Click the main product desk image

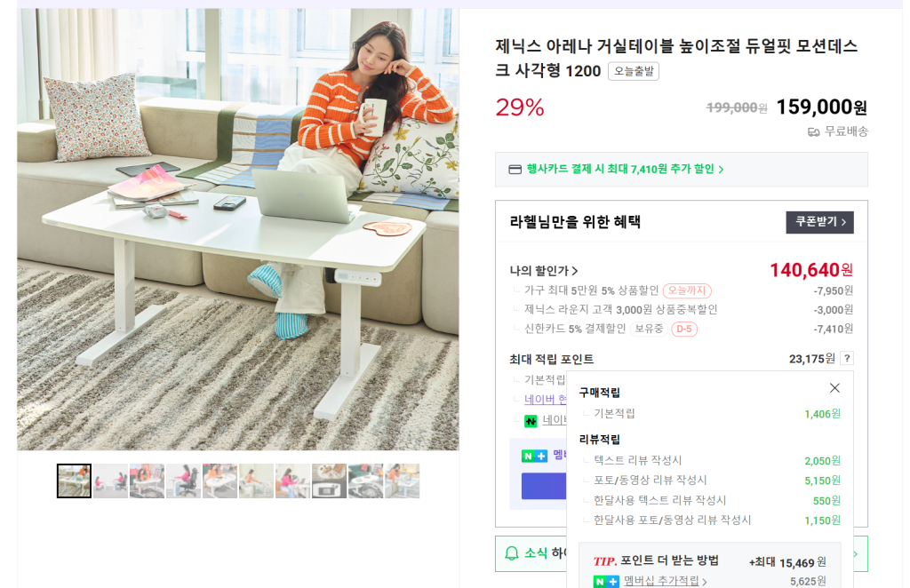click(238, 229)
